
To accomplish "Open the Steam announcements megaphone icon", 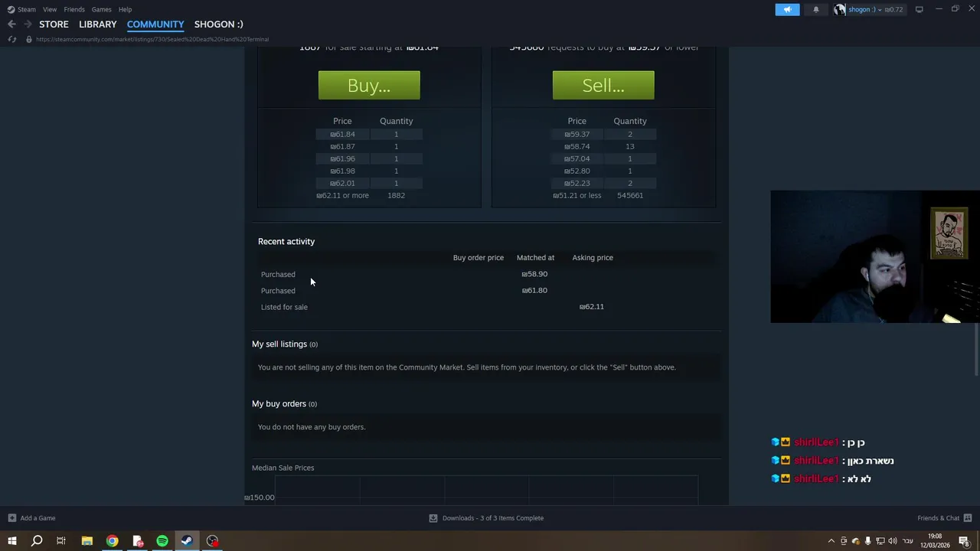I will click(x=787, y=9).
